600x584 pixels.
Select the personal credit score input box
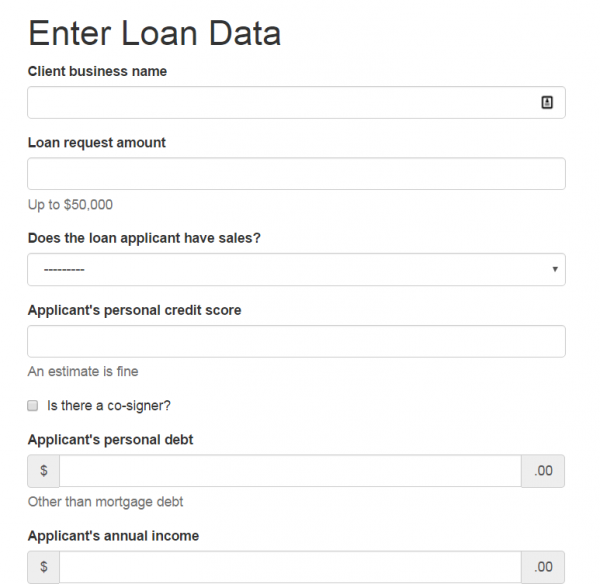[x=296, y=341]
